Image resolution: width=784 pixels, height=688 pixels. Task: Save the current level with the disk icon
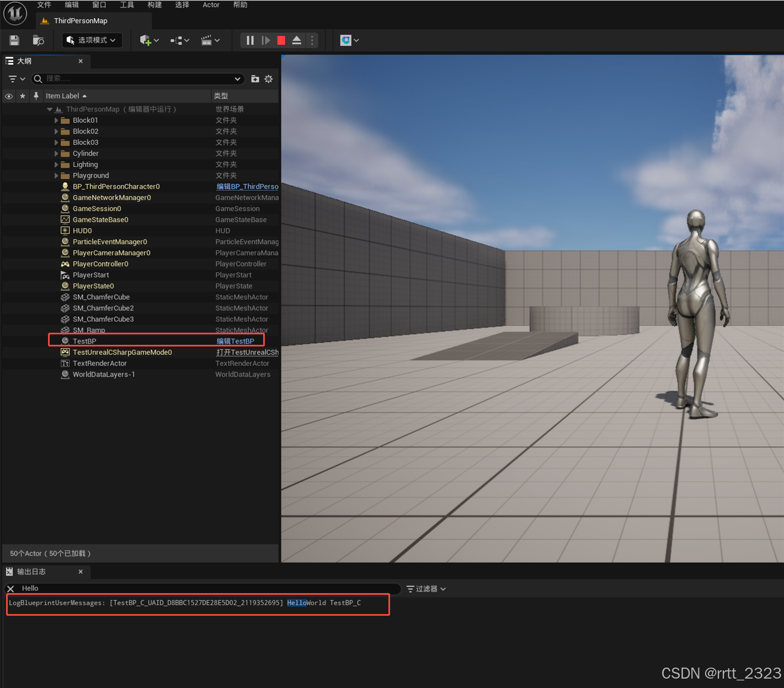pyautogui.click(x=14, y=40)
